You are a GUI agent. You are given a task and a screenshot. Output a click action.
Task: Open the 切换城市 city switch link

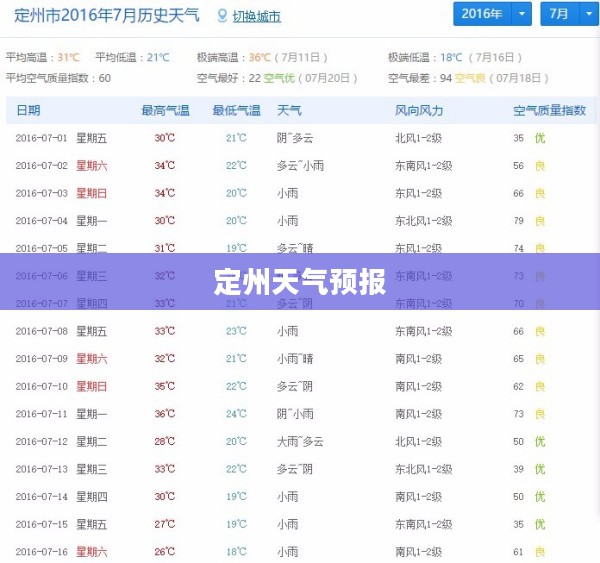[x=256, y=16]
